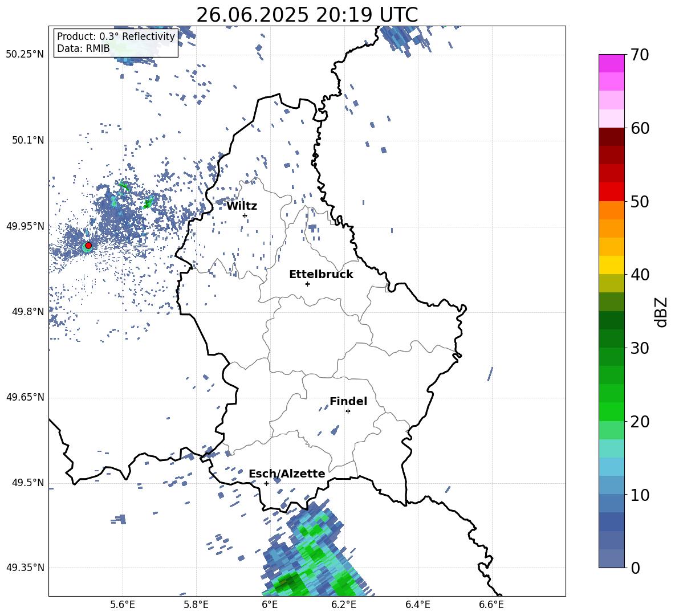Click the Esch/Alzette station cross marker
Image resolution: width=675 pixels, height=616 pixels.
tap(266, 483)
